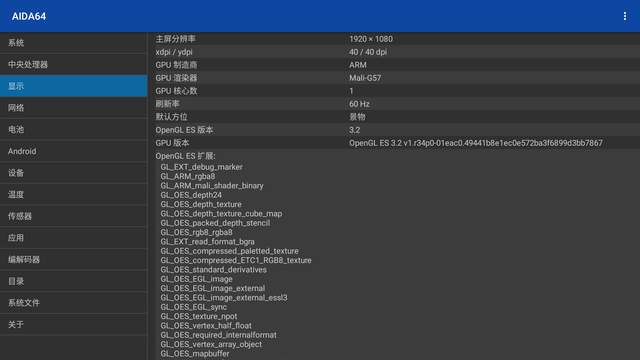Click the GPU 版本 OpenGL ES 3.2 string
Viewport: 640px width, 360px height.
pos(476,143)
